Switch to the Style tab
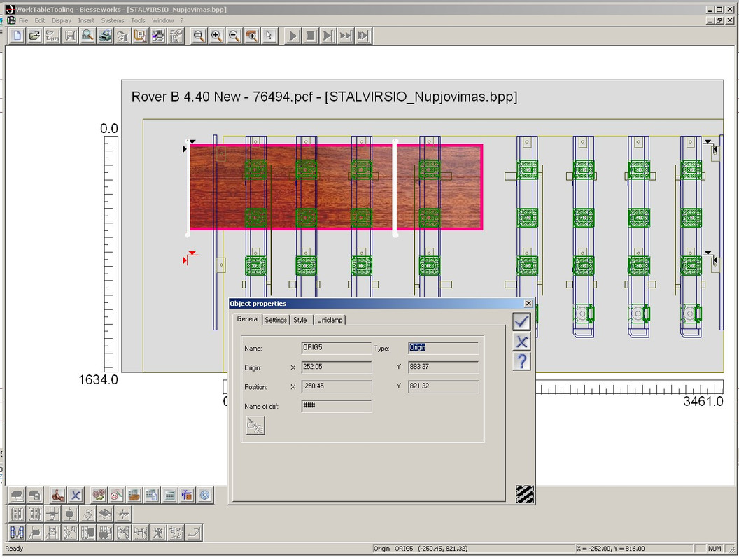This screenshot has height=560, width=739. (300, 320)
